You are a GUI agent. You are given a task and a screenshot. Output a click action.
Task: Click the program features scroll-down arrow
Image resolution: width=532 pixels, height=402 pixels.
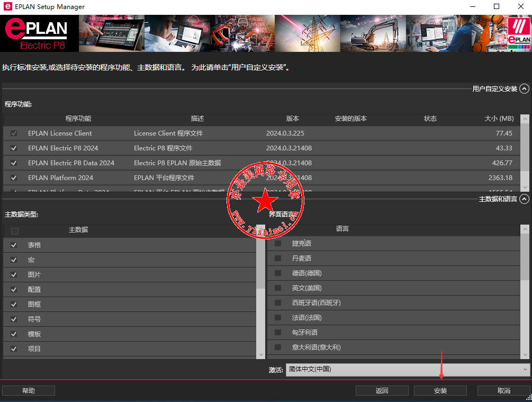tap(525, 187)
